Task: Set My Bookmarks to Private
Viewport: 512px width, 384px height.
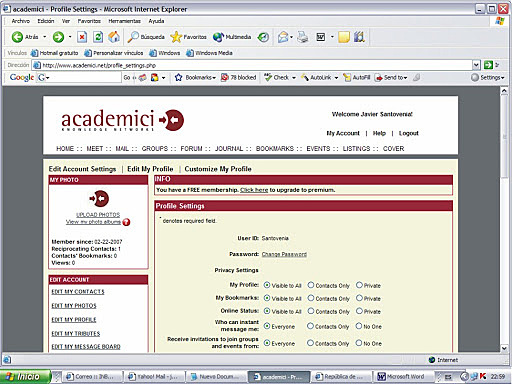Action: pos(359,298)
